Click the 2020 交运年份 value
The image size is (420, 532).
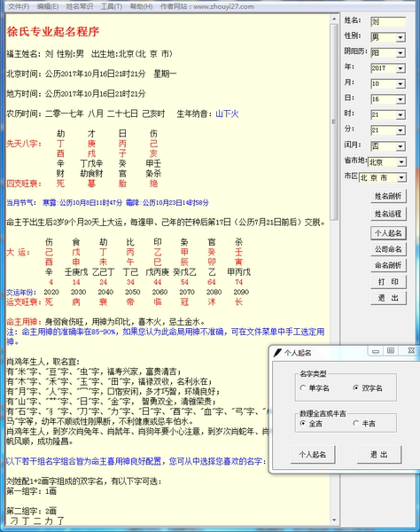pos(51,292)
